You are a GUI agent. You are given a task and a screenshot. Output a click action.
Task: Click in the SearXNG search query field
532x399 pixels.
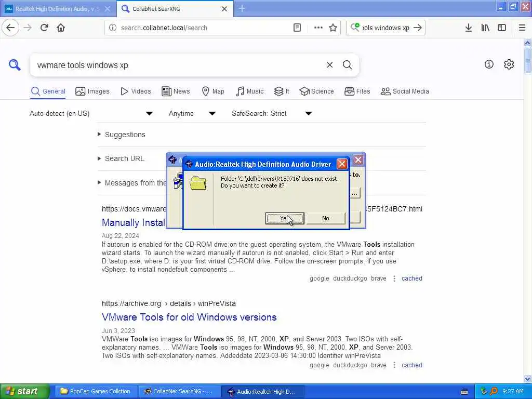coord(178,65)
